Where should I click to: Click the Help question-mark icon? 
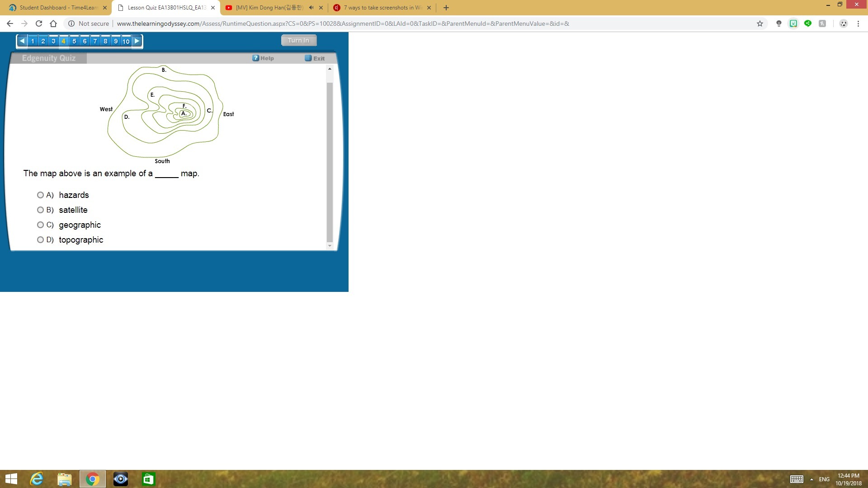click(255, 58)
